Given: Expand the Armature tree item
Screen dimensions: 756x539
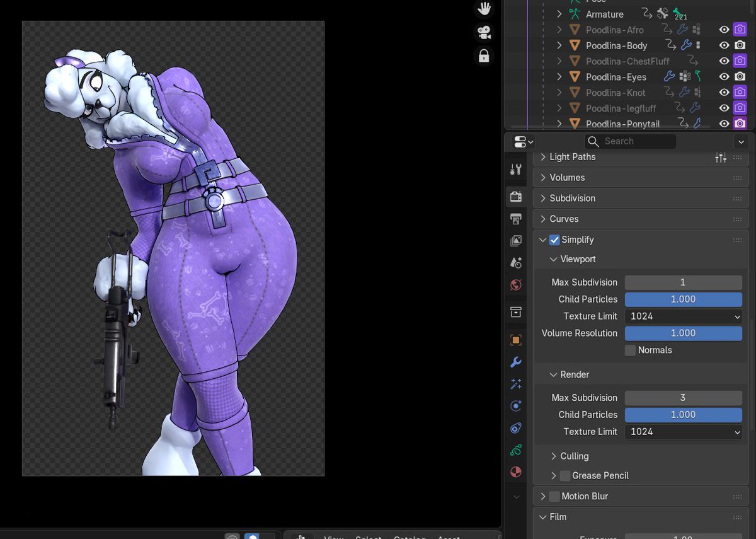Looking at the screenshot, I should (x=559, y=14).
